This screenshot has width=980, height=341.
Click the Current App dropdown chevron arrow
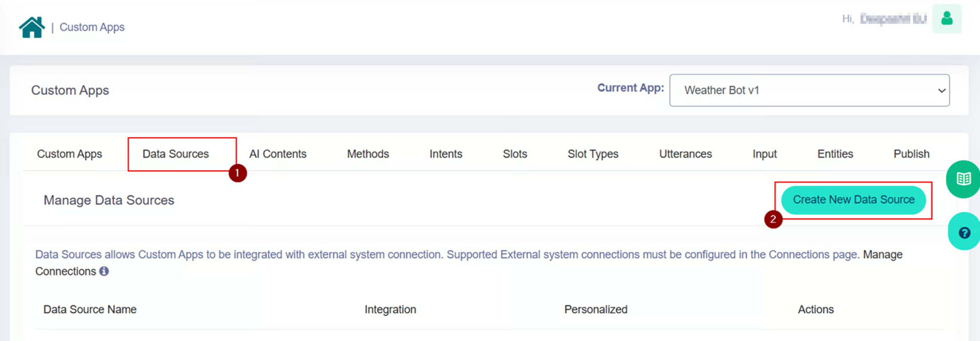pyautogui.click(x=941, y=91)
